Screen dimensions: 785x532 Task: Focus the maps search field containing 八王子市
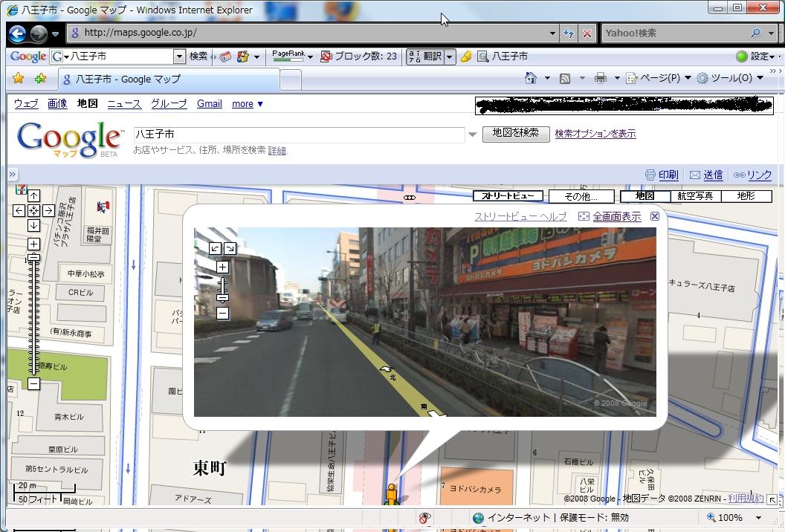click(x=300, y=134)
